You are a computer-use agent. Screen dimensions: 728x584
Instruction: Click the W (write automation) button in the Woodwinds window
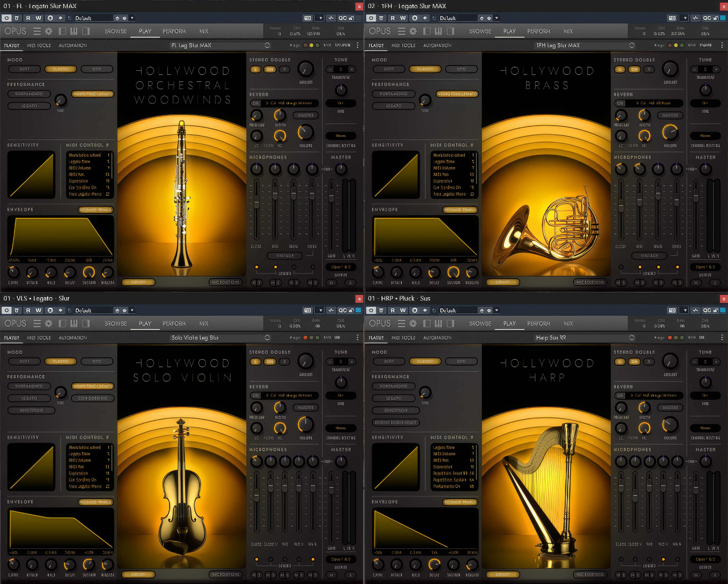click(39, 18)
